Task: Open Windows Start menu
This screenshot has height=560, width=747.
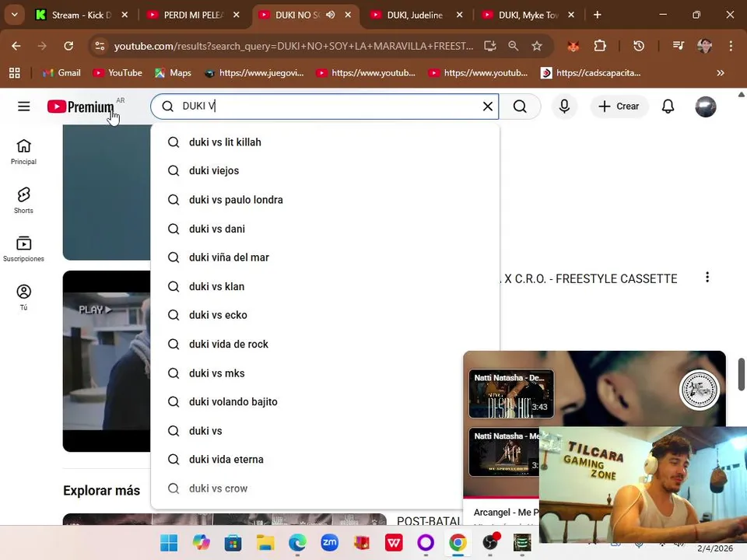Action: [x=169, y=542]
